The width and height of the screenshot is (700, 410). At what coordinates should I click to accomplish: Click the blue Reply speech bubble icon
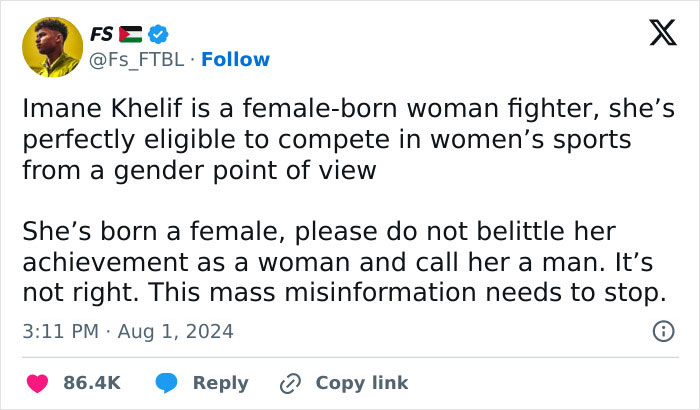[167, 383]
